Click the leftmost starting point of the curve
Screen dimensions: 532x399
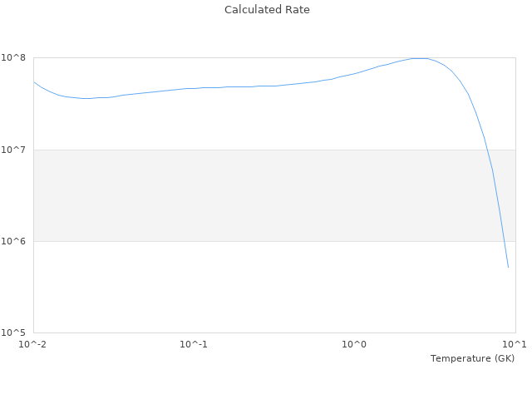point(34,81)
